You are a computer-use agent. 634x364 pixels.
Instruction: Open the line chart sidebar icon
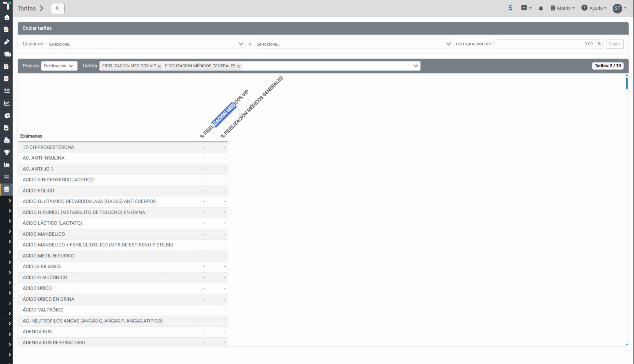pos(7,103)
